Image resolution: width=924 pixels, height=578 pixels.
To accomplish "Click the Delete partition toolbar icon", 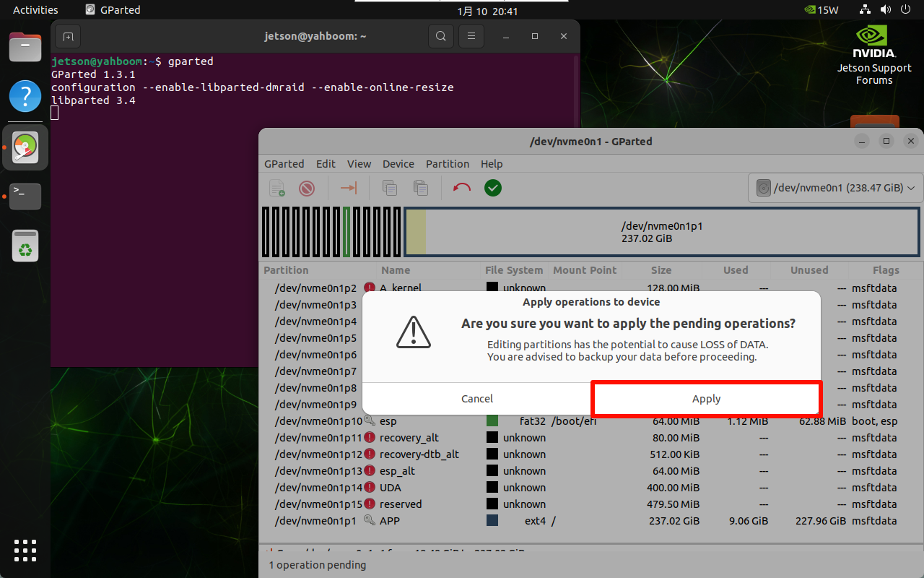I will point(307,188).
